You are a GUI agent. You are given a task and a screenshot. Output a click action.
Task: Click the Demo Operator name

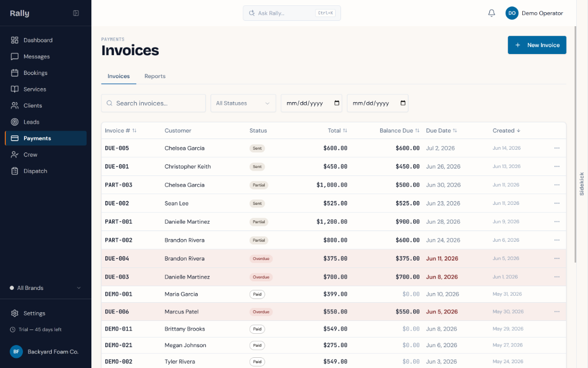pyautogui.click(x=542, y=13)
